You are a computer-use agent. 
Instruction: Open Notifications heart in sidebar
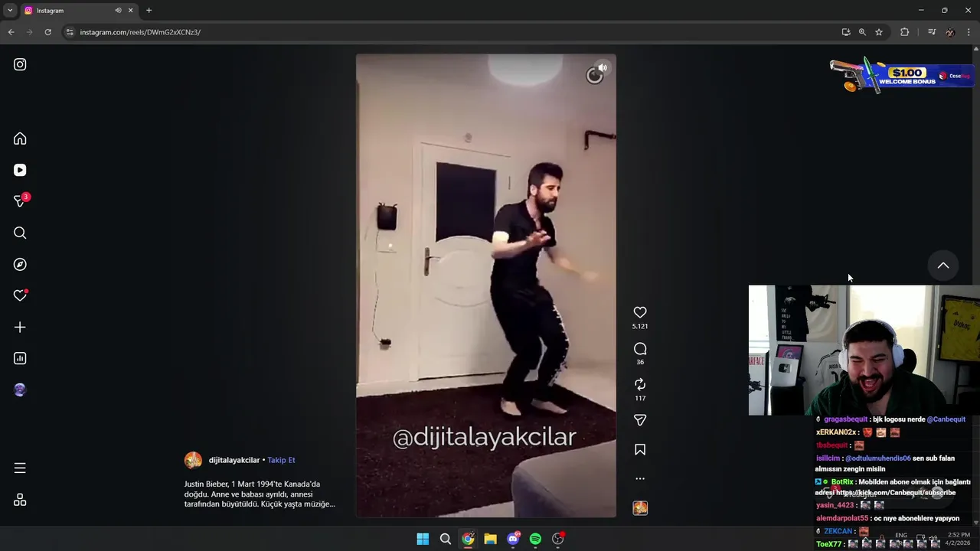(21, 295)
